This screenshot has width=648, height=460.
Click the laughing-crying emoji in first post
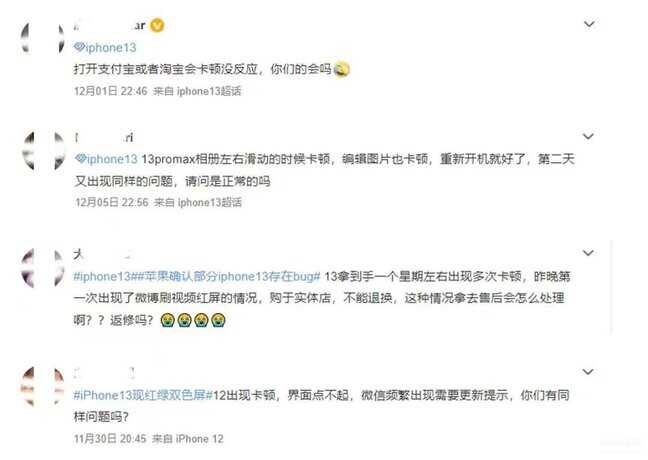tap(341, 69)
